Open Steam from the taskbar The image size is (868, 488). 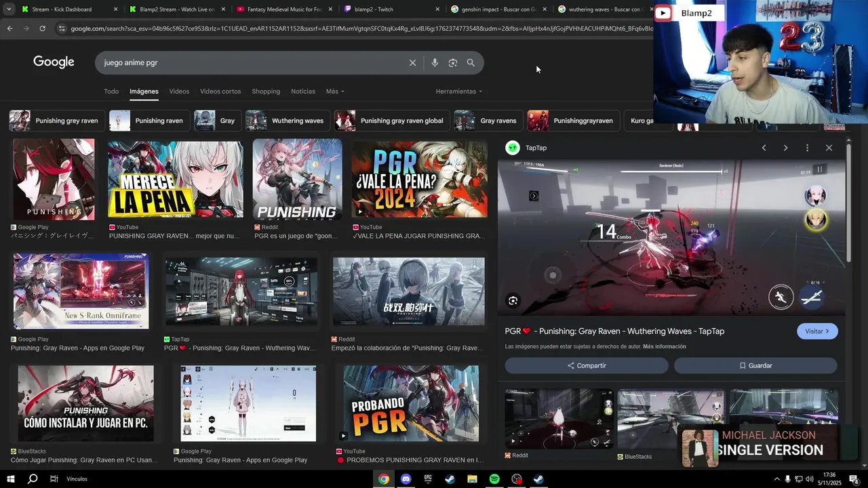pyautogui.click(x=450, y=479)
